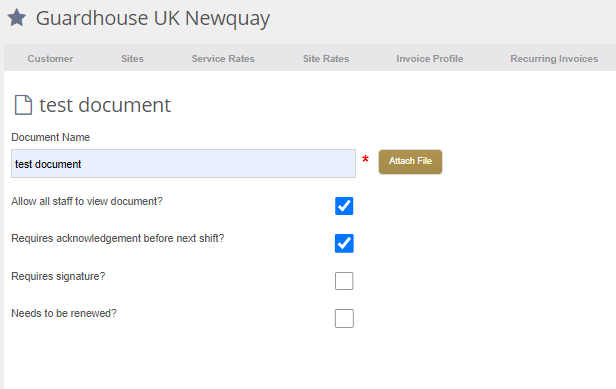Click the Guardhouse UK Newquay page title

click(x=153, y=19)
